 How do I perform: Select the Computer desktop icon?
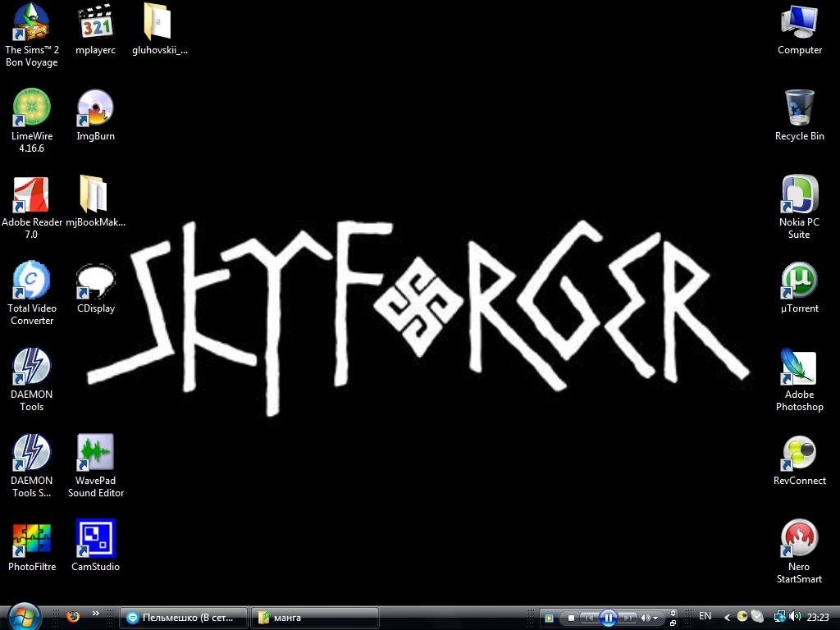click(799, 30)
